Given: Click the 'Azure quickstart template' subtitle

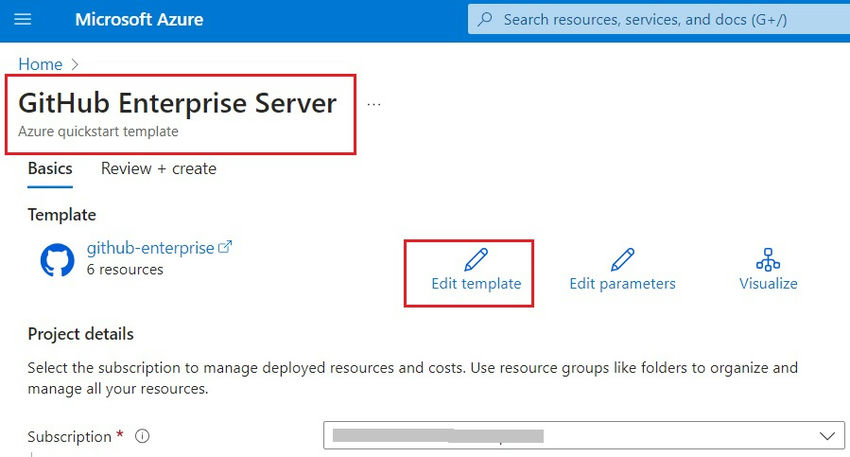Looking at the screenshot, I should [x=98, y=131].
